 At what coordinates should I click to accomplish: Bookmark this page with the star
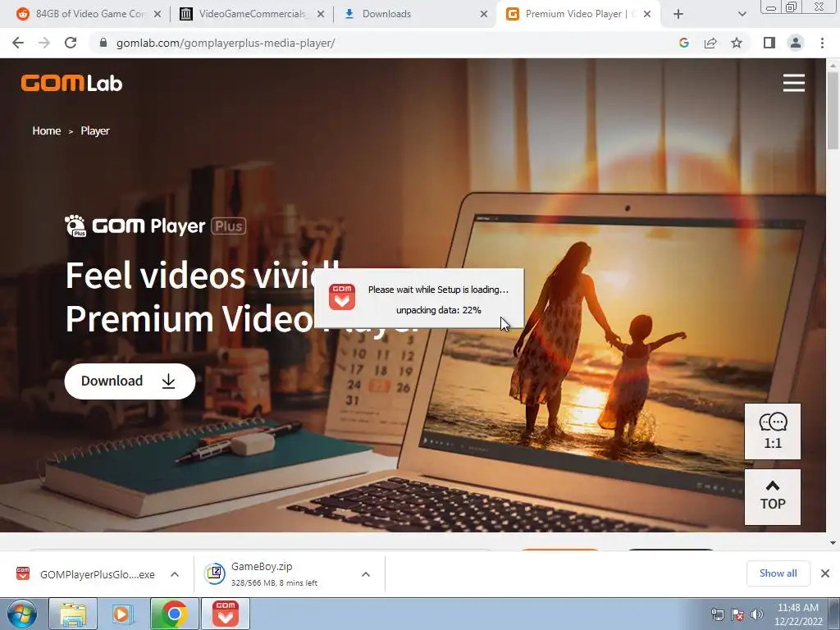pyautogui.click(x=737, y=43)
